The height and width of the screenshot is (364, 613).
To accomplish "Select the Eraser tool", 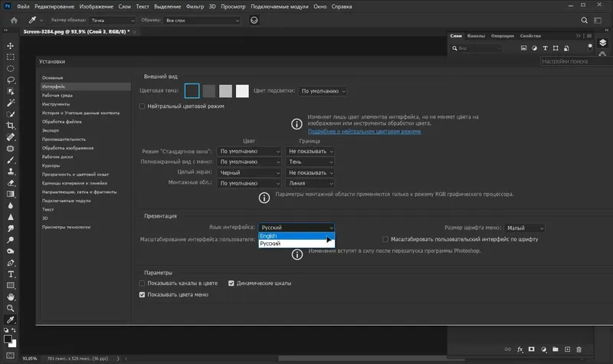I will pyautogui.click(x=11, y=182).
